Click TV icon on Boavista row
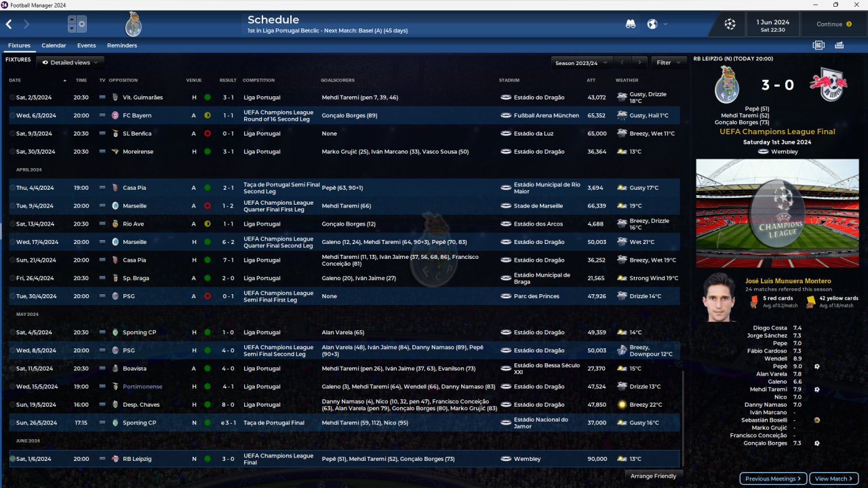 [102, 369]
